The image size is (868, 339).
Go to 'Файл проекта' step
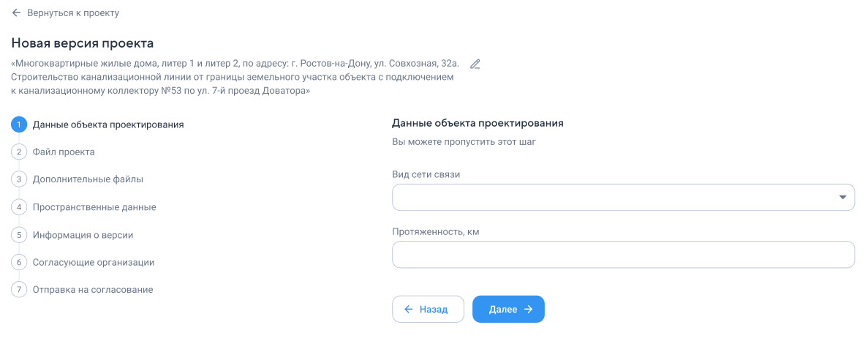[64, 152]
